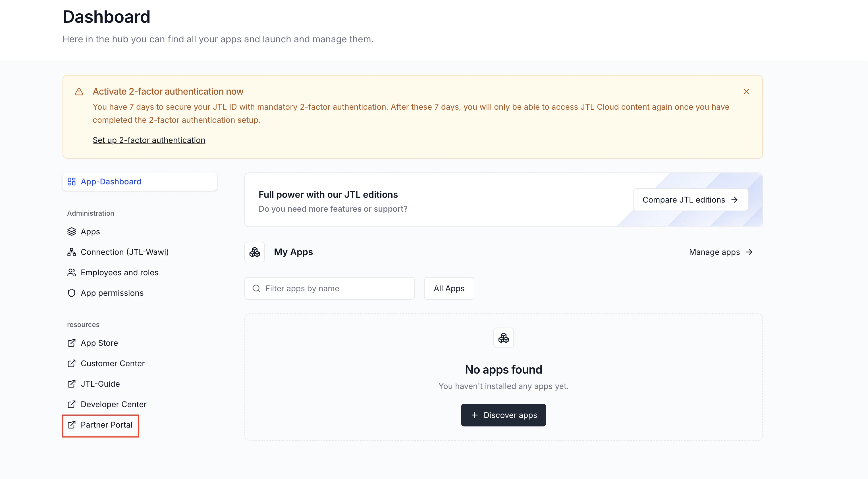
Task: Open Developer Center from resources
Action: (x=114, y=404)
